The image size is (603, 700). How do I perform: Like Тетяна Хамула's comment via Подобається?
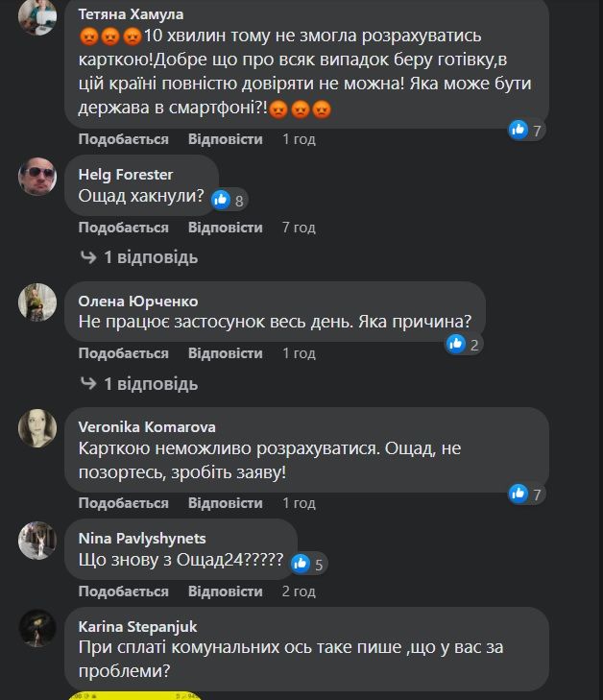[x=123, y=139]
